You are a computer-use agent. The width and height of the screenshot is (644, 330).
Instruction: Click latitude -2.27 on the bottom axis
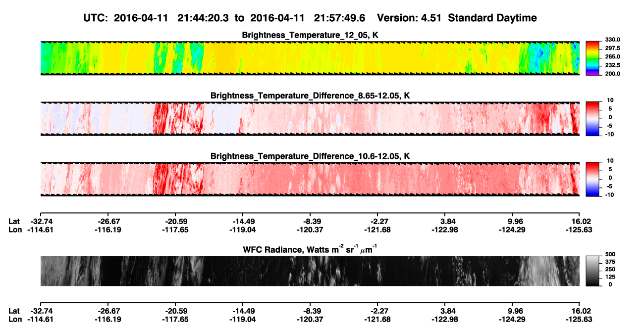[377, 311]
